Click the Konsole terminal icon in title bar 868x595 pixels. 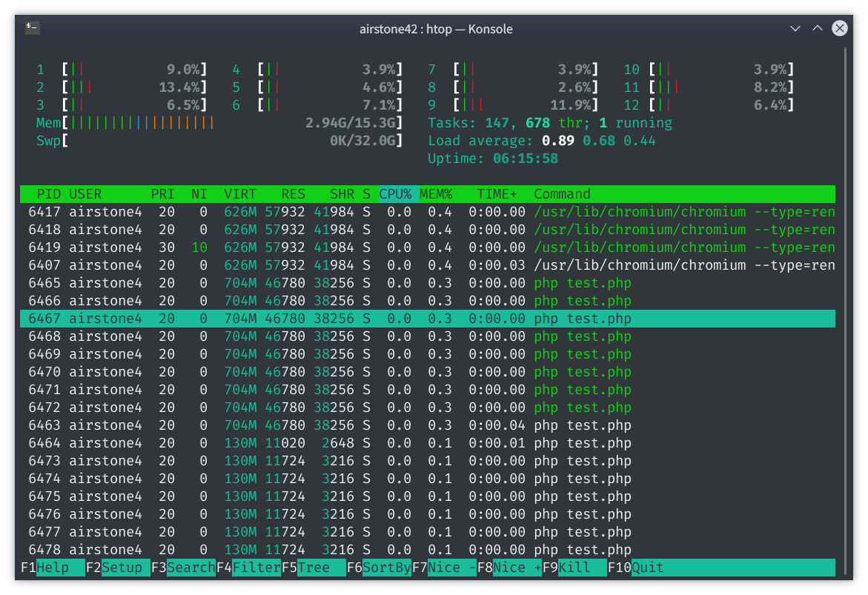(x=32, y=28)
